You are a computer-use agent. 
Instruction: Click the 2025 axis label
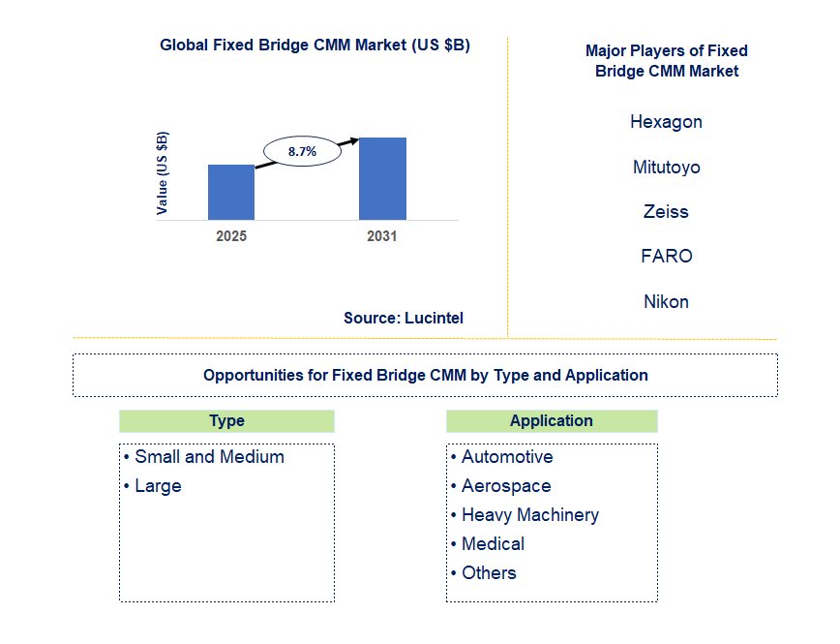[x=231, y=236]
